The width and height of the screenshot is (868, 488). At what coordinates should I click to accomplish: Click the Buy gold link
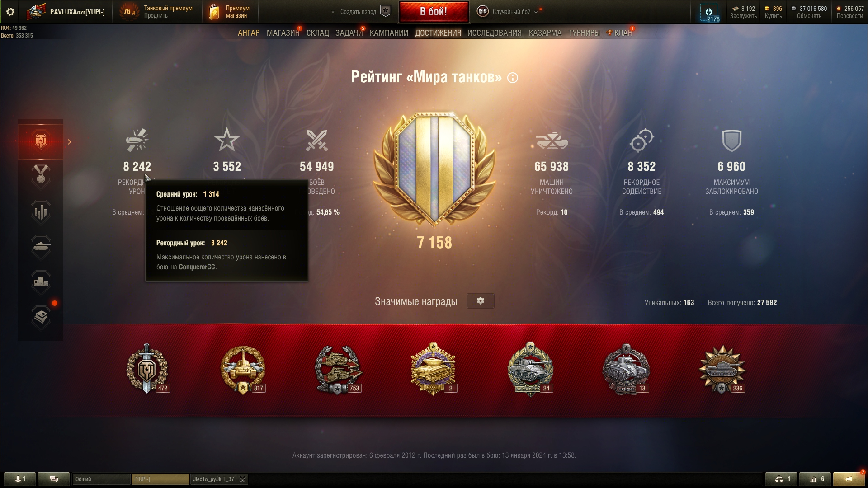pyautogui.click(x=773, y=16)
